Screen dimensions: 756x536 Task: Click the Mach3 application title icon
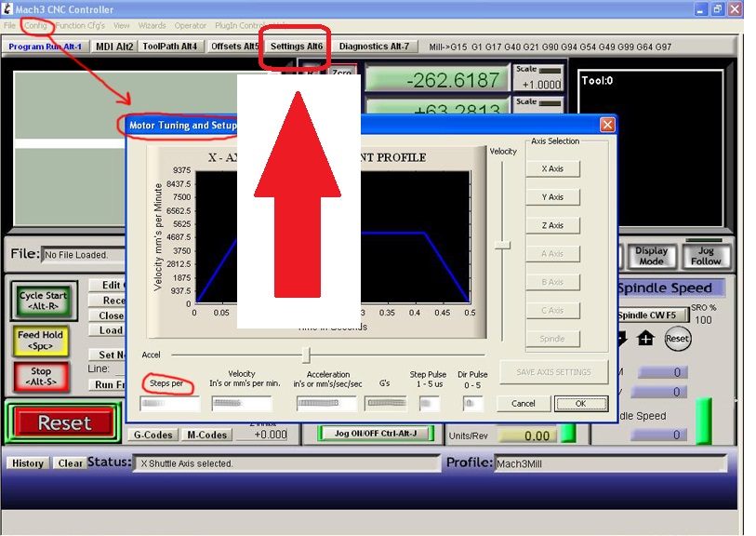click(7, 9)
